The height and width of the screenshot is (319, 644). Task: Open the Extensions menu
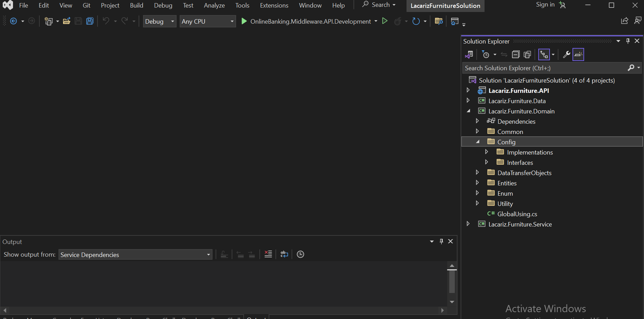pyautogui.click(x=274, y=5)
